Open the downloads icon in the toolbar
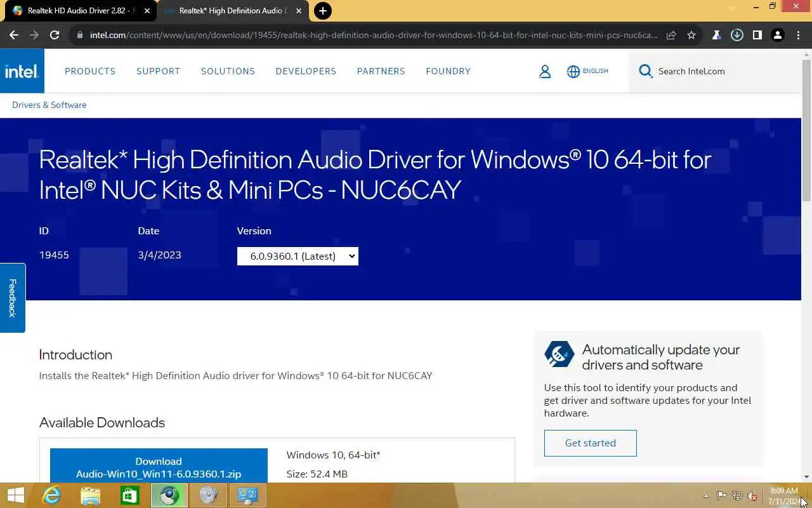This screenshot has width=812, height=508. tap(737, 36)
